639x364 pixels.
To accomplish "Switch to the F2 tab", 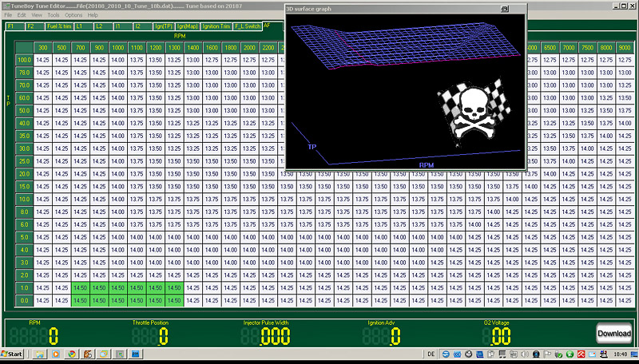I will tap(35, 26).
